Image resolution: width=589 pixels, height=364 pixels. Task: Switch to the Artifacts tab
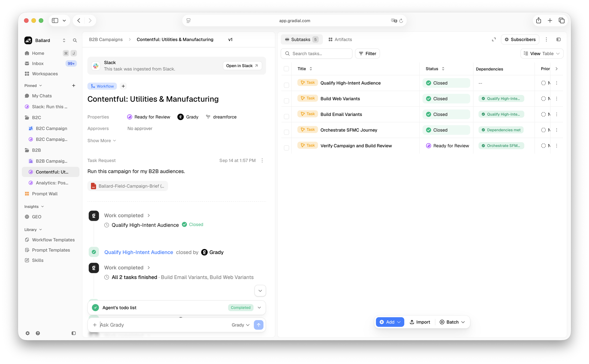click(340, 39)
